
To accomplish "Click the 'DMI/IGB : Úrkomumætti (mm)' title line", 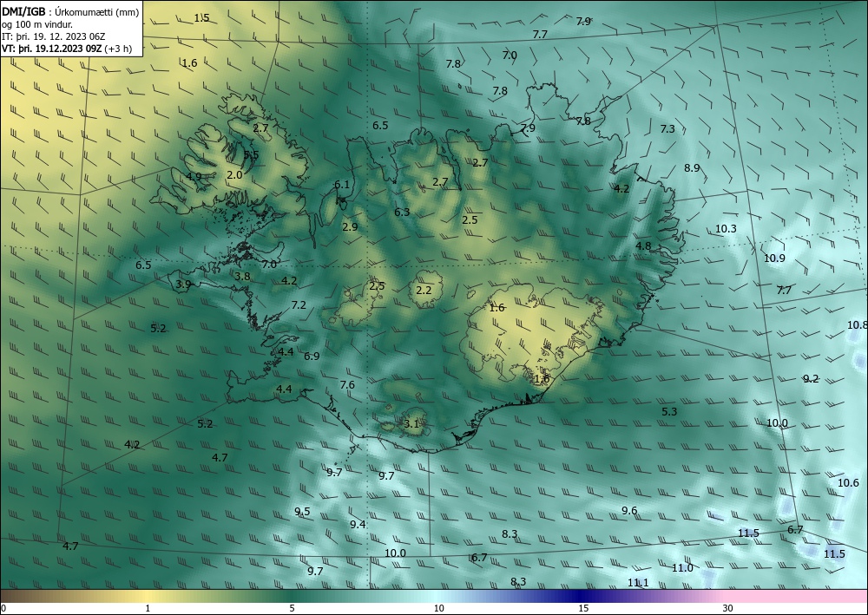I will coord(70,12).
